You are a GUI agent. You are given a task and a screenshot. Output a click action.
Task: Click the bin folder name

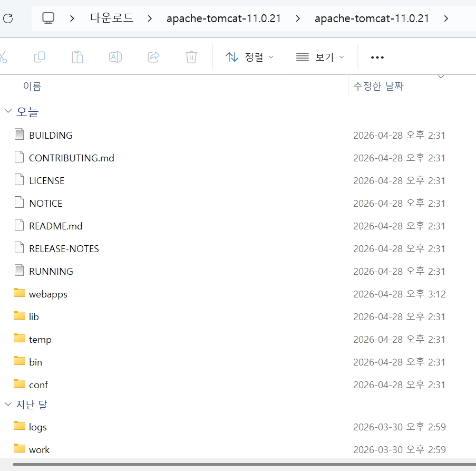(35, 362)
